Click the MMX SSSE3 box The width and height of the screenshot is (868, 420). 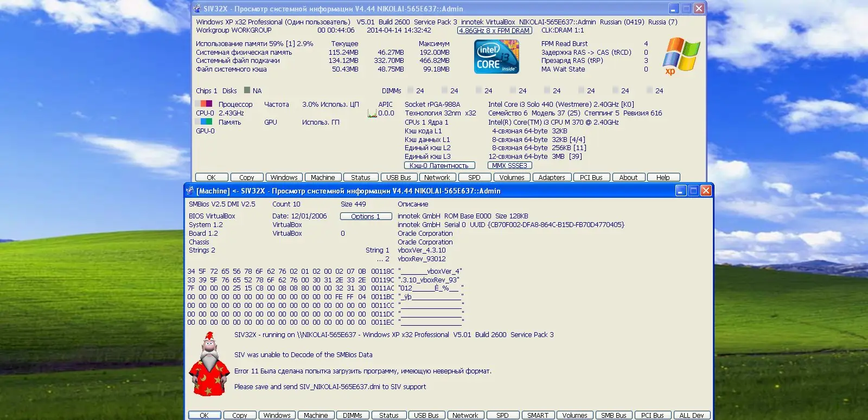click(x=510, y=165)
